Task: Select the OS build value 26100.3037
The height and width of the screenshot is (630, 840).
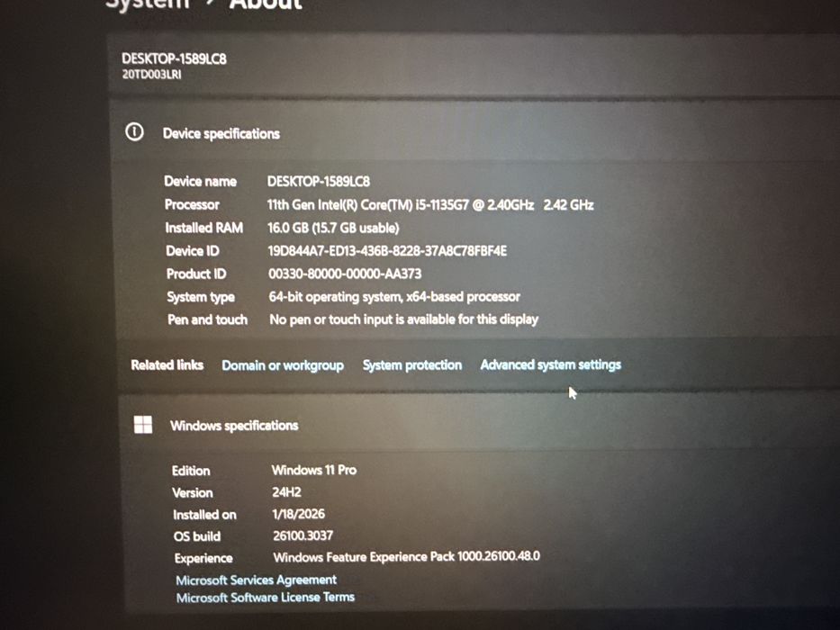Action: [303, 535]
